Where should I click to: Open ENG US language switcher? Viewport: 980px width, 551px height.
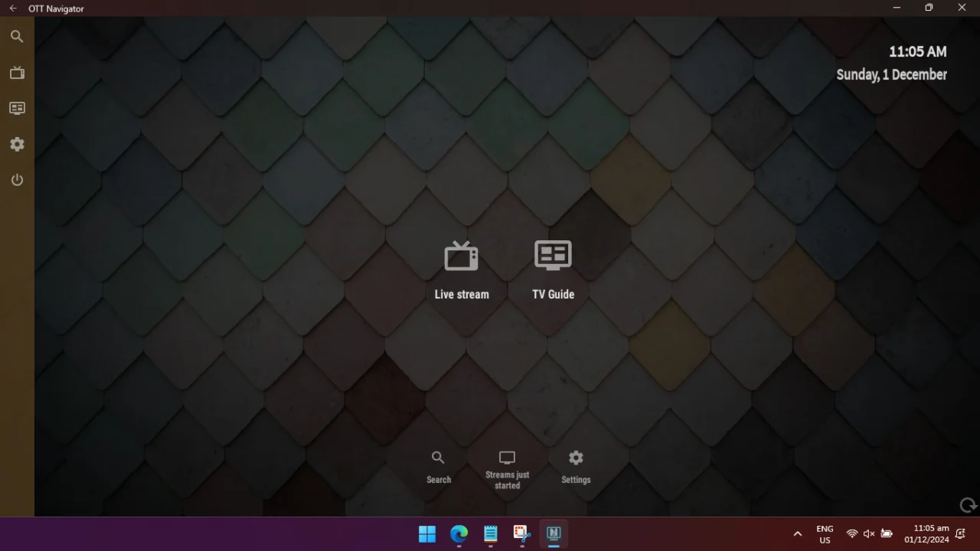tap(825, 534)
